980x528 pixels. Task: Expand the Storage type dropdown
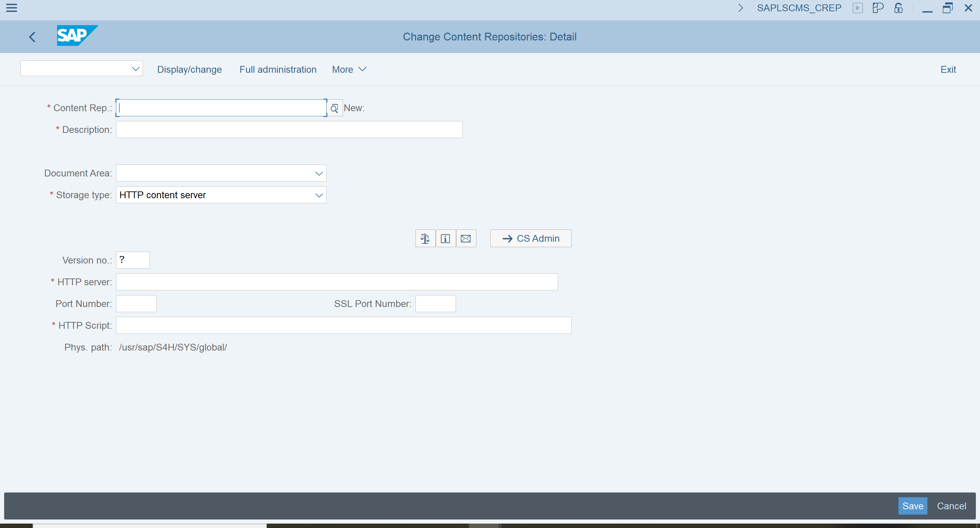tap(318, 195)
